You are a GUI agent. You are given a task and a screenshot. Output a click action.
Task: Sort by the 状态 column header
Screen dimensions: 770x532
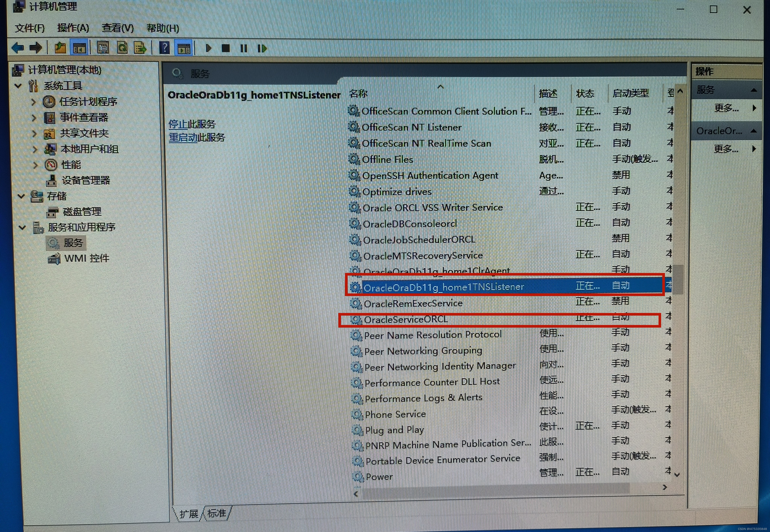click(585, 93)
